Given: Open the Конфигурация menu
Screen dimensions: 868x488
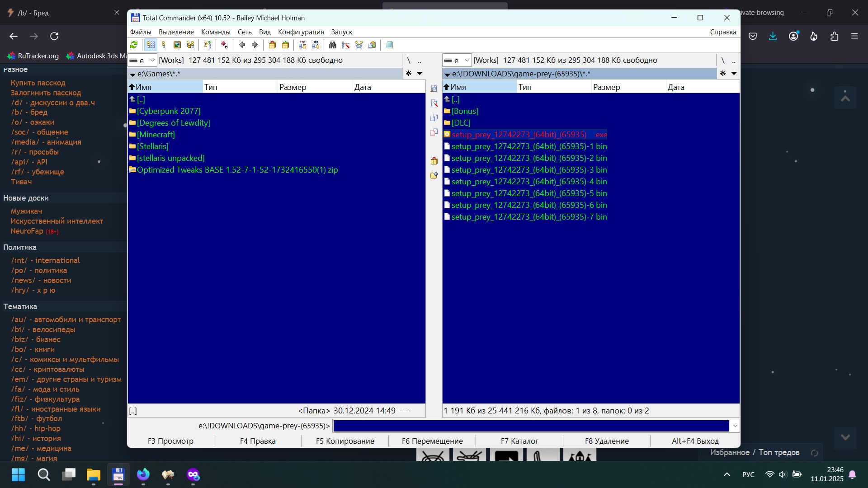Looking at the screenshot, I should click(x=301, y=32).
